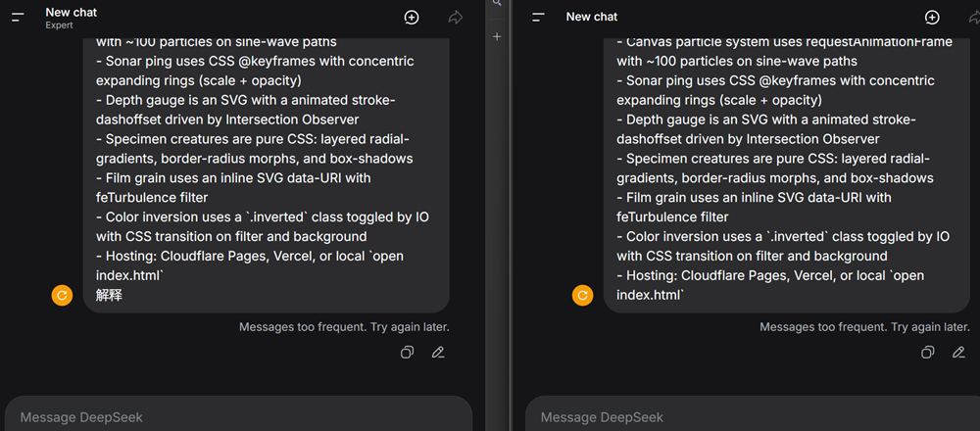The height and width of the screenshot is (431, 980).
Task: Start a new chat in the right pane
Action: (x=932, y=18)
